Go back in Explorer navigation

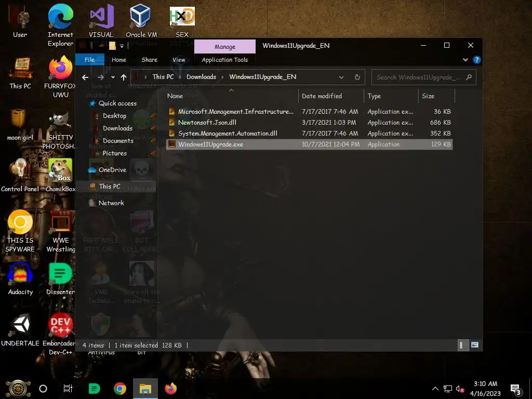[85, 77]
